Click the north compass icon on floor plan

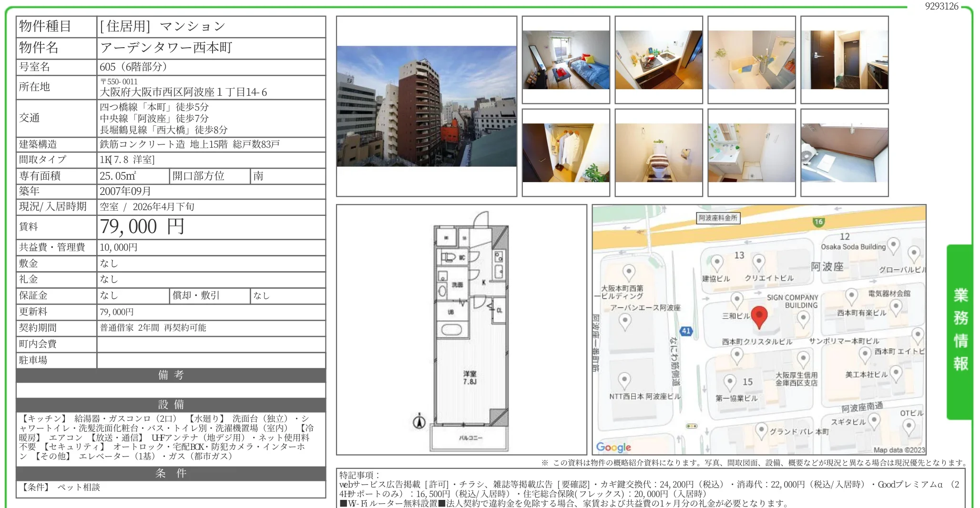tap(419, 421)
